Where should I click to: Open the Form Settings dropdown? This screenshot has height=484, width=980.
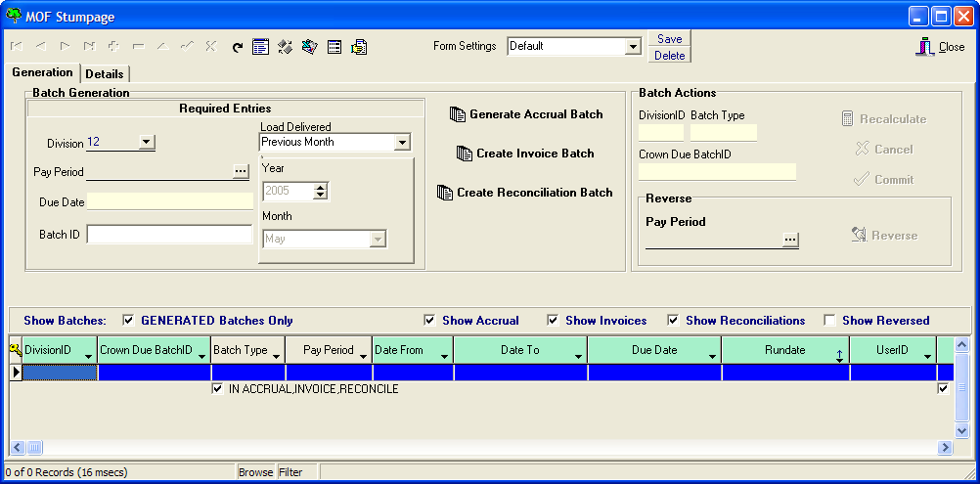coord(632,46)
